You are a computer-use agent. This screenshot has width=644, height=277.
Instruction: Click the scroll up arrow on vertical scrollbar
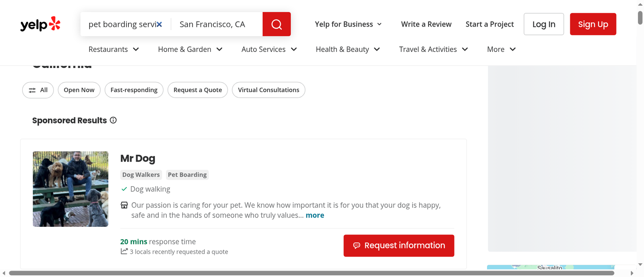[x=640, y=4]
